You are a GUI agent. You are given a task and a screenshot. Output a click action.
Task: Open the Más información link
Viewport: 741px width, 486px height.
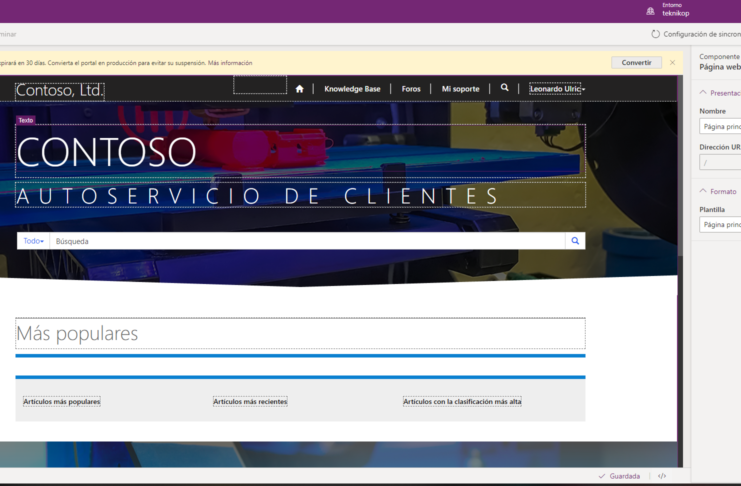pos(230,63)
